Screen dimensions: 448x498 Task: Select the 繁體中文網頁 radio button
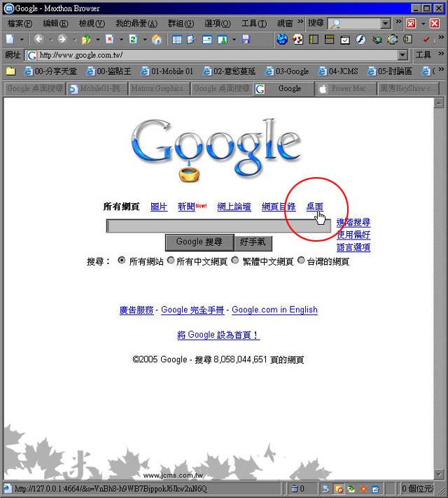(x=235, y=261)
